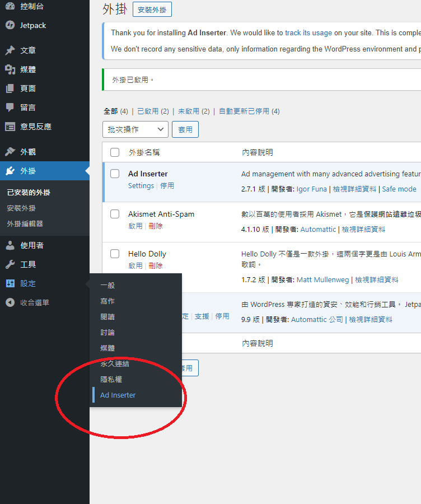The height and width of the screenshot is (504, 421).
Task: Click the pushpin icon beside 文章
Action: [x=10, y=50]
